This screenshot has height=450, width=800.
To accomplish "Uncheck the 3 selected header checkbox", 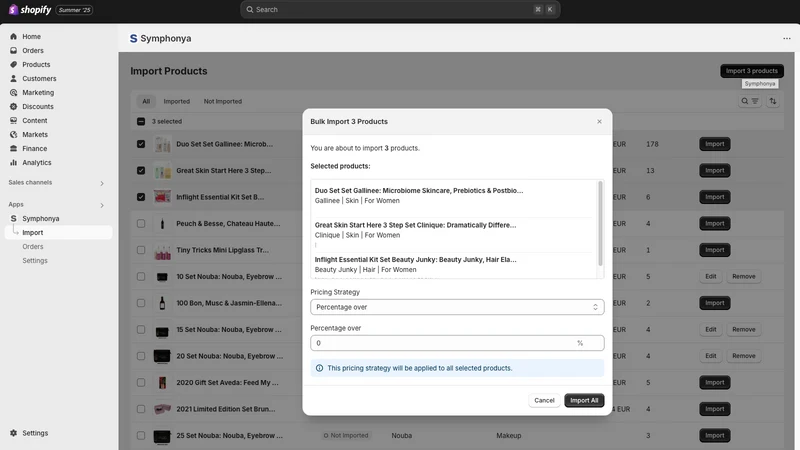I will point(141,121).
